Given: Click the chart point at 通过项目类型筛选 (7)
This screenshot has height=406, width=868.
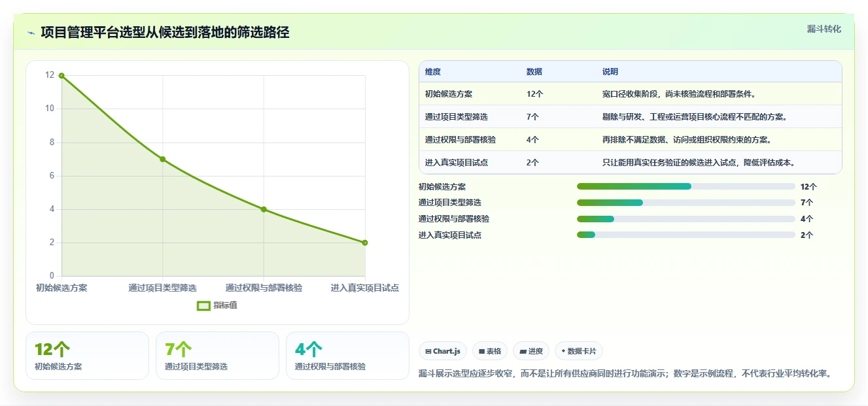Looking at the screenshot, I should click(163, 159).
